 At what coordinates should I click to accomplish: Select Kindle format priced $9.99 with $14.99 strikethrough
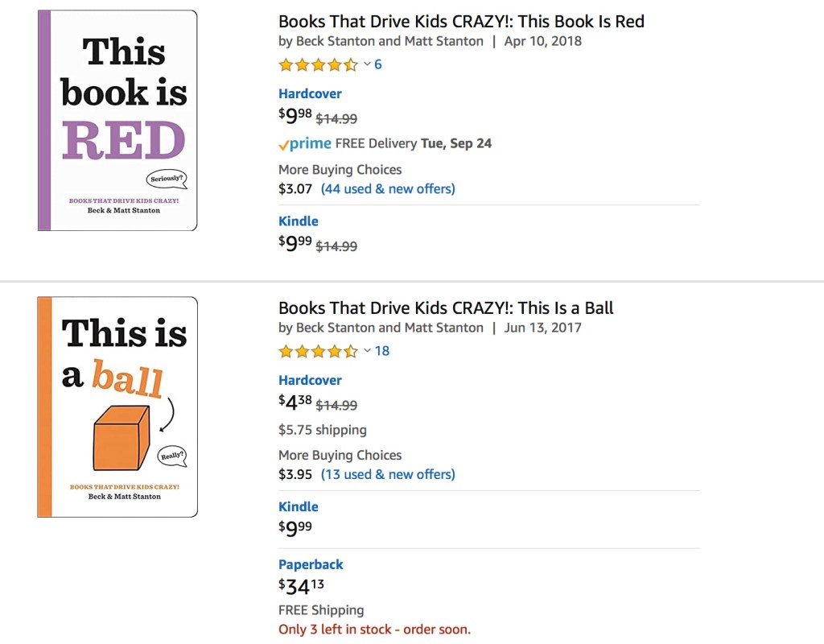pos(299,221)
